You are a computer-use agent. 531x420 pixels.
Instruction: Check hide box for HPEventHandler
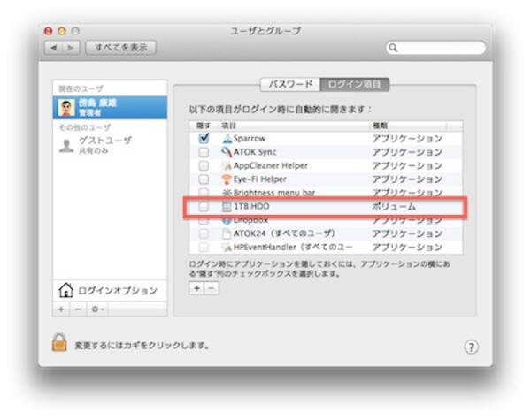pyautogui.click(x=204, y=248)
